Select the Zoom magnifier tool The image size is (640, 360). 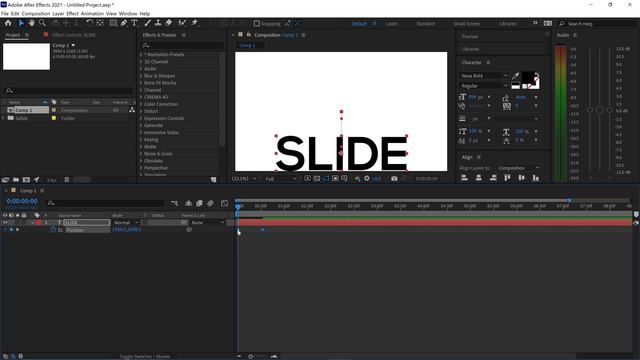point(42,23)
